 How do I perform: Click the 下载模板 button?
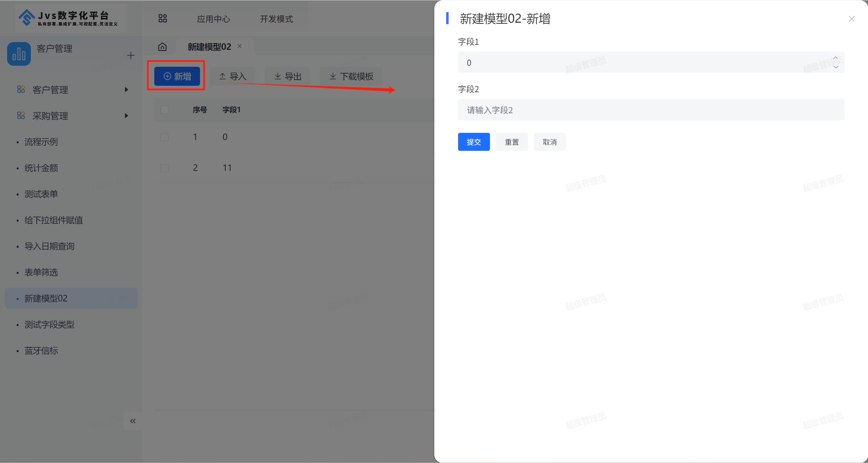[351, 76]
